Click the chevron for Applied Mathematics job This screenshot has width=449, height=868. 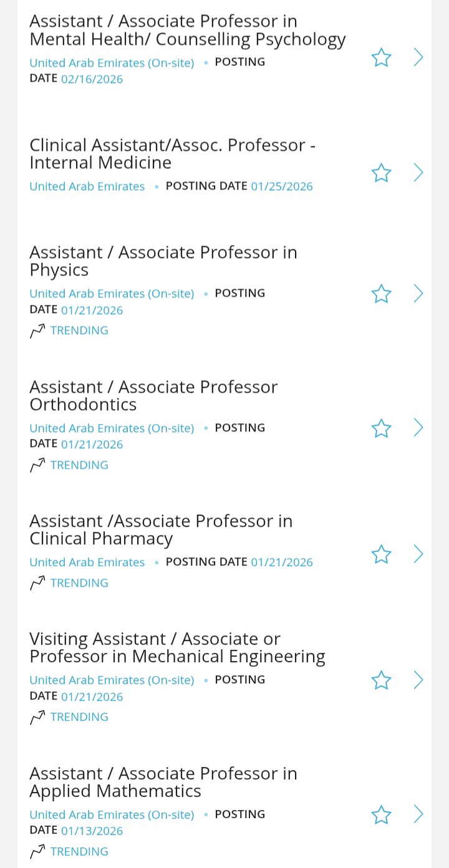(418, 814)
